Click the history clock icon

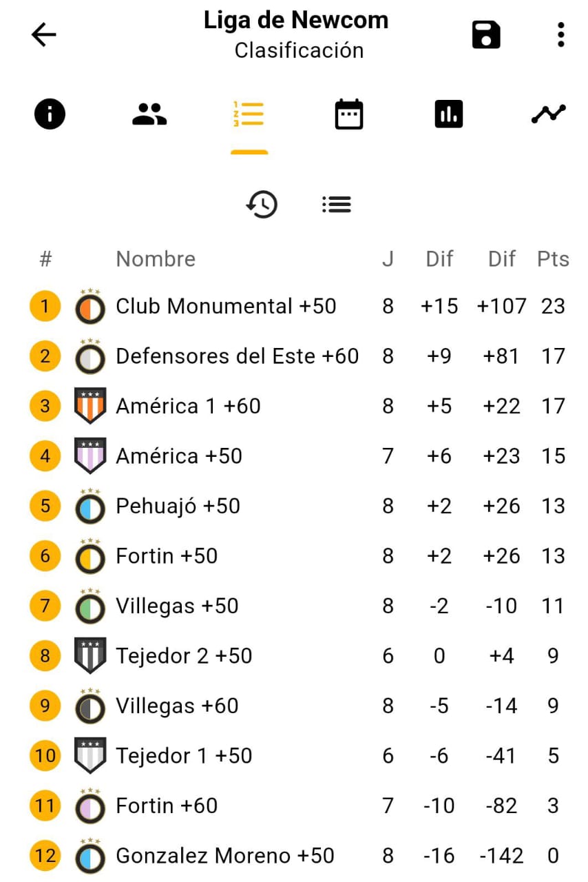tap(262, 205)
